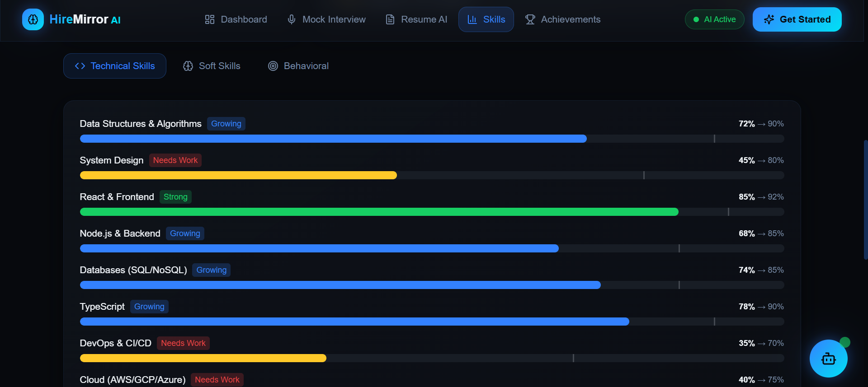868x387 pixels.
Task: Click Growing badge next to Data Structures
Action: pos(226,124)
